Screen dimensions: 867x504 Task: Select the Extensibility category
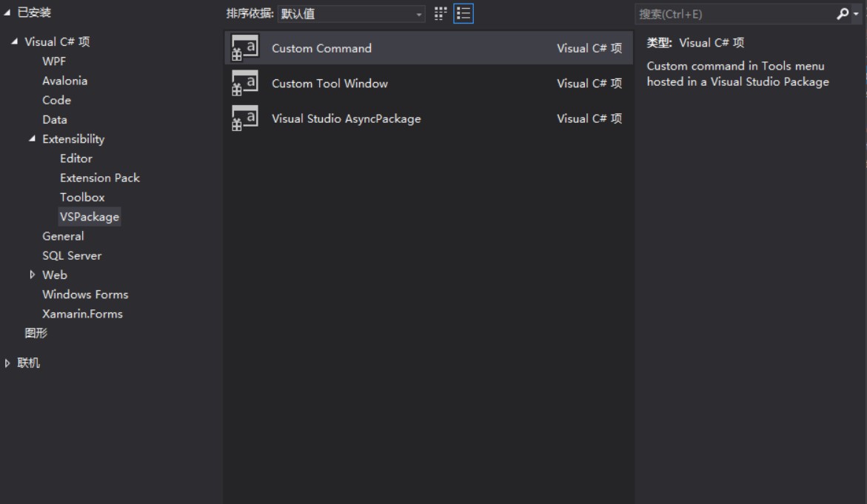pyautogui.click(x=73, y=139)
